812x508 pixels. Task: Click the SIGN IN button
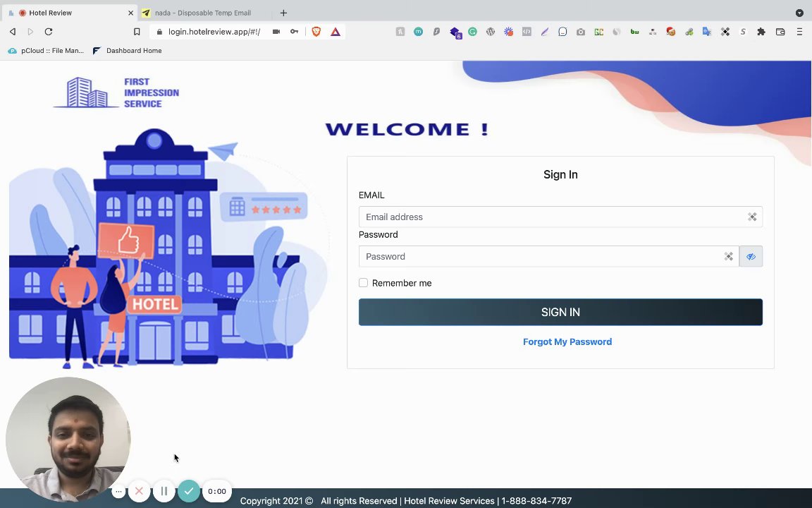(560, 312)
